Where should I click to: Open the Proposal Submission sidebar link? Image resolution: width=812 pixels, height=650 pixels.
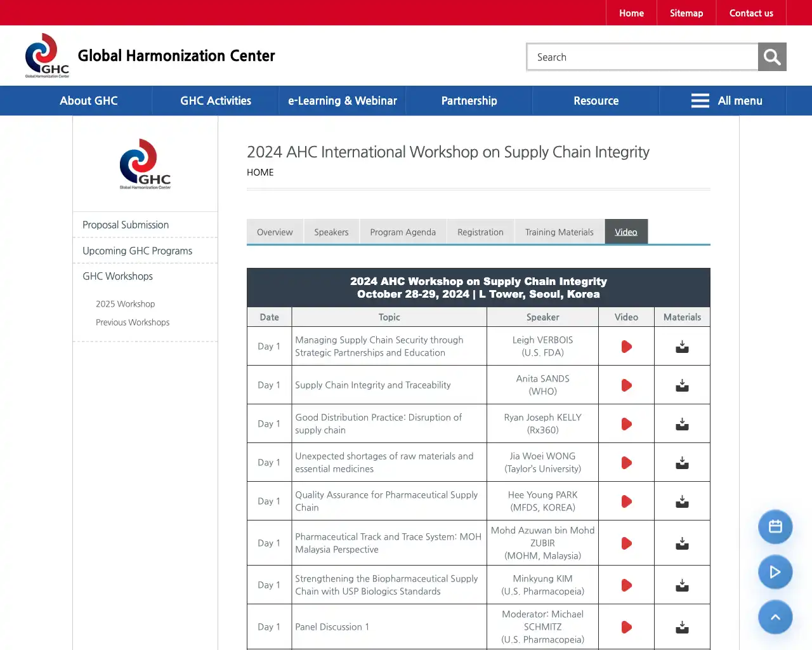[x=126, y=225]
